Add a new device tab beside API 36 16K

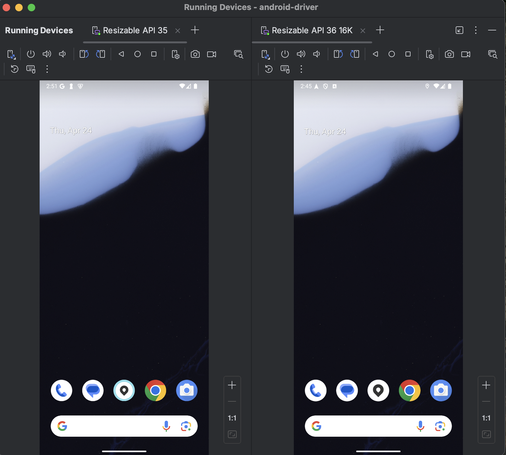coord(380,30)
